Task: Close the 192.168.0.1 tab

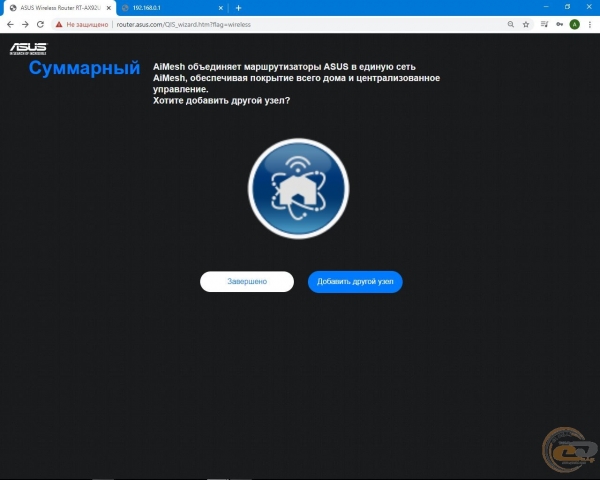Action: click(221, 8)
